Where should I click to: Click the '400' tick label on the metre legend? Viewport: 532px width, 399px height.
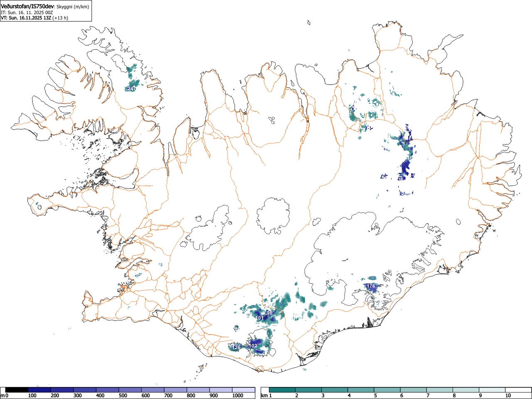(x=100, y=396)
